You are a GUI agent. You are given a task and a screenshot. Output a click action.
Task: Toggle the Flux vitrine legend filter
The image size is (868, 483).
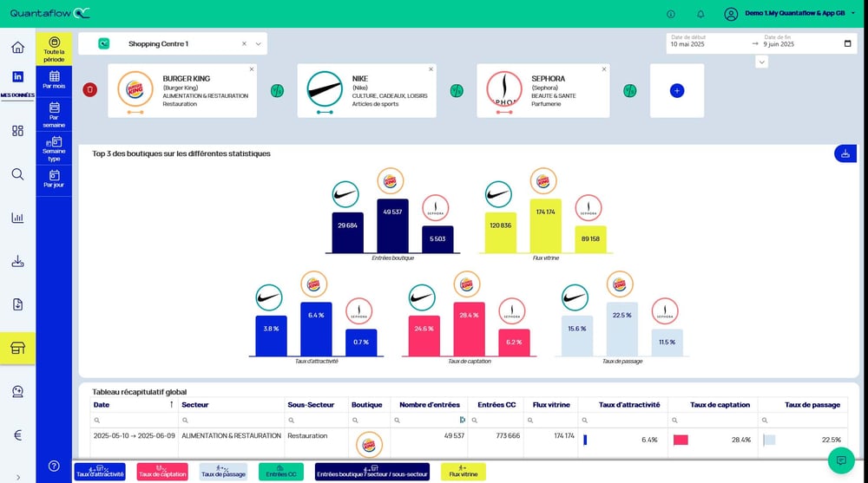click(x=464, y=471)
